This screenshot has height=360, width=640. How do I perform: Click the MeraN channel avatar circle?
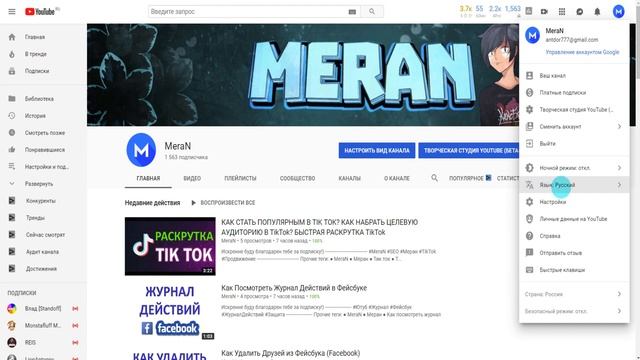141,150
